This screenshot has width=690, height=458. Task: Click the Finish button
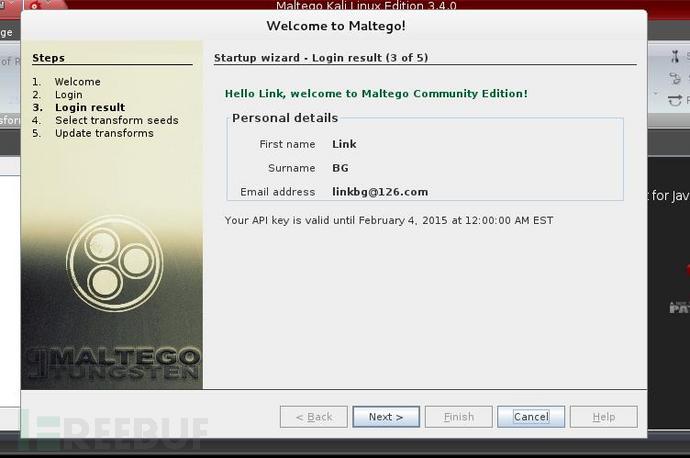(x=459, y=417)
